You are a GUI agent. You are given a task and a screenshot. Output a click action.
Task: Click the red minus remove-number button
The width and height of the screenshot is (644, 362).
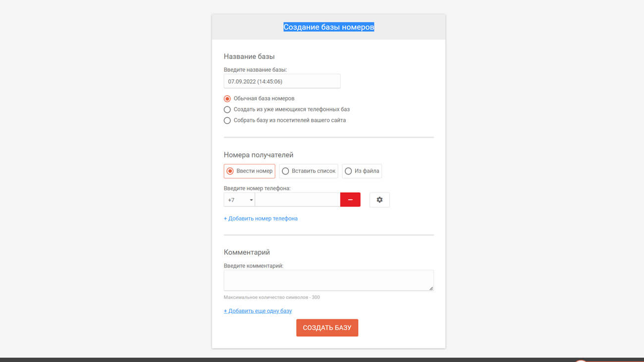tap(350, 200)
